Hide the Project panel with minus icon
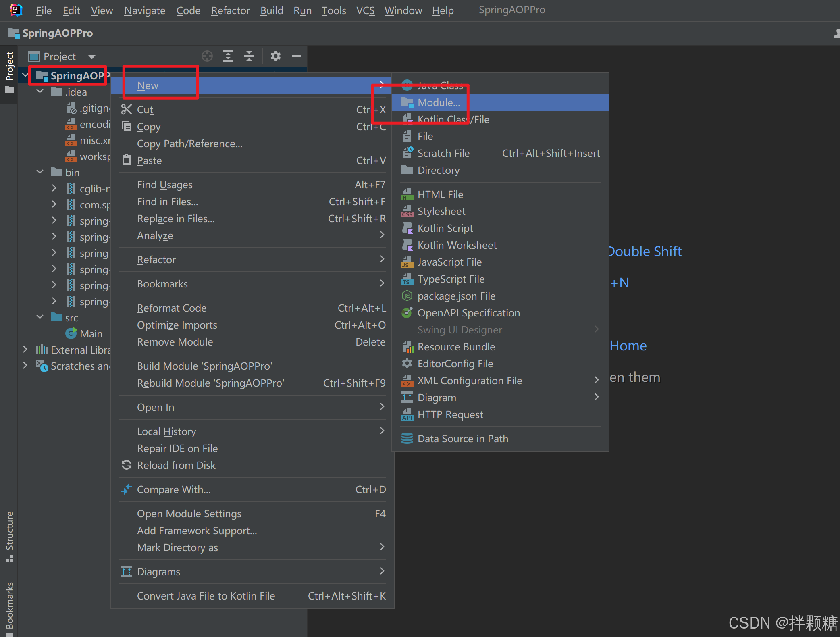This screenshot has height=637, width=840. (297, 56)
